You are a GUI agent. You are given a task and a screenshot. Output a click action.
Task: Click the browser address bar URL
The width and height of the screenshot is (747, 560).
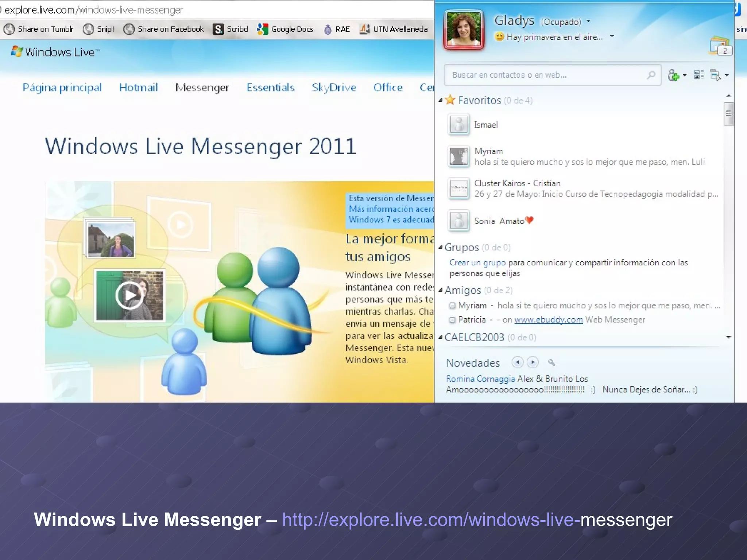[x=94, y=10]
